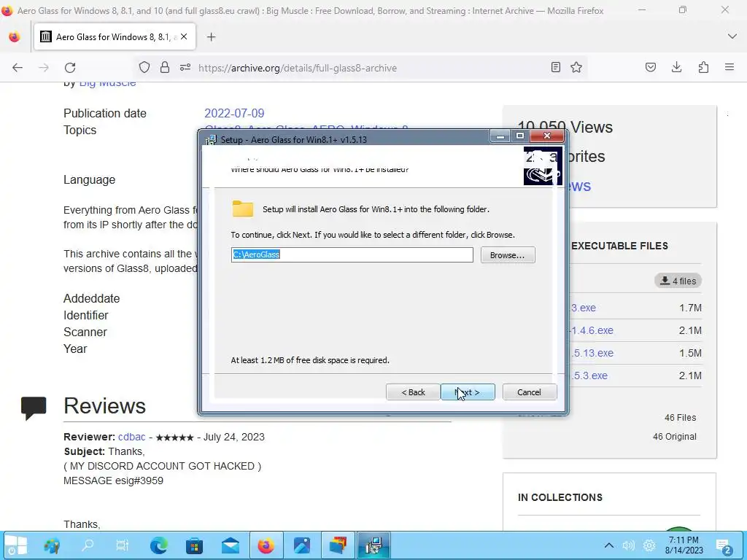The height and width of the screenshot is (560, 747).
Task: Open the 3.exe file link
Action: point(583,308)
